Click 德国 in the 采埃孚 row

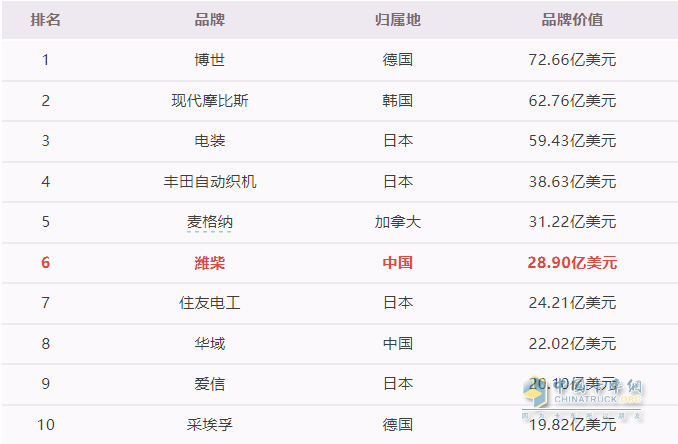coord(397,425)
